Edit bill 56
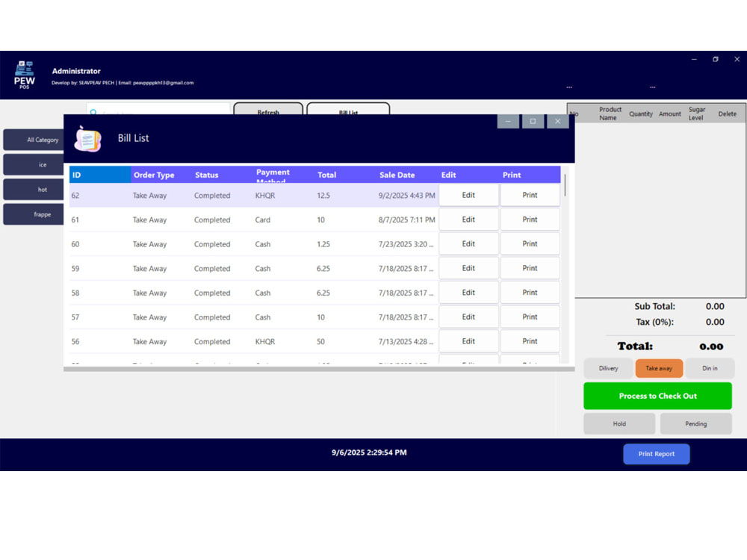Image resolution: width=747 pixels, height=560 pixels. [468, 341]
